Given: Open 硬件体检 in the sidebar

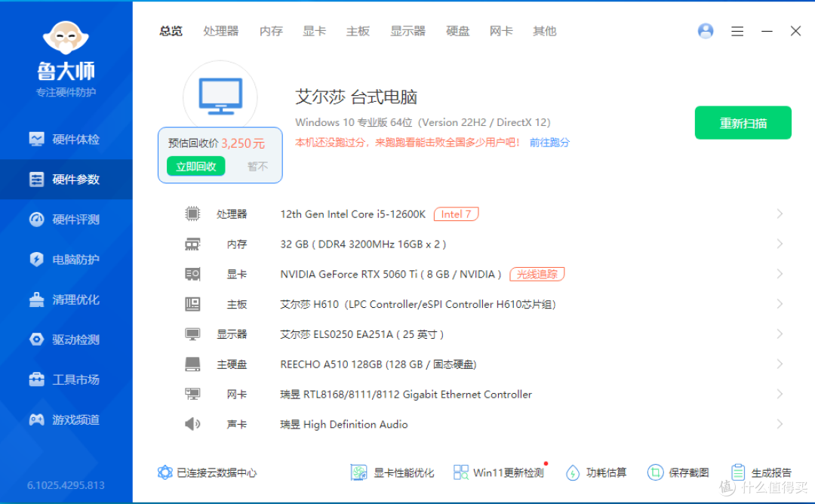Looking at the screenshot, I should tap(66, 140).
